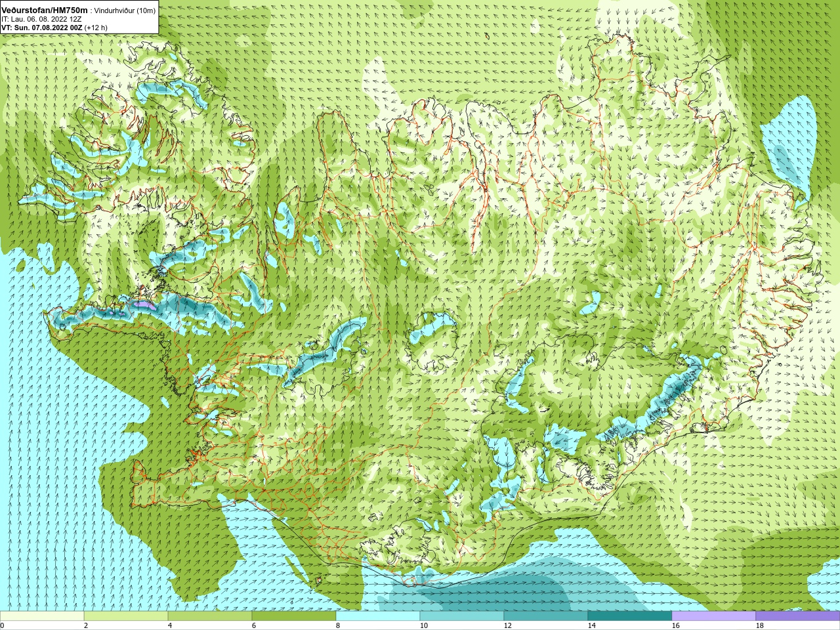Image resolution: width=840 pixels, height=630 pixels.
Task: Click the dark green 6–8 legend swatch
Action: point(294,616)
